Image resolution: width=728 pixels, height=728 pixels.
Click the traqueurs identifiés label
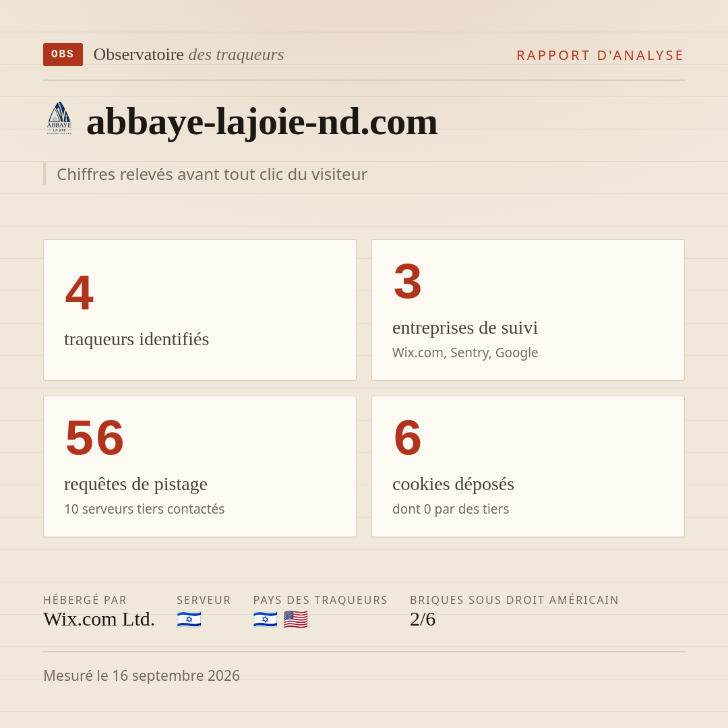click(x=136, y=339)
